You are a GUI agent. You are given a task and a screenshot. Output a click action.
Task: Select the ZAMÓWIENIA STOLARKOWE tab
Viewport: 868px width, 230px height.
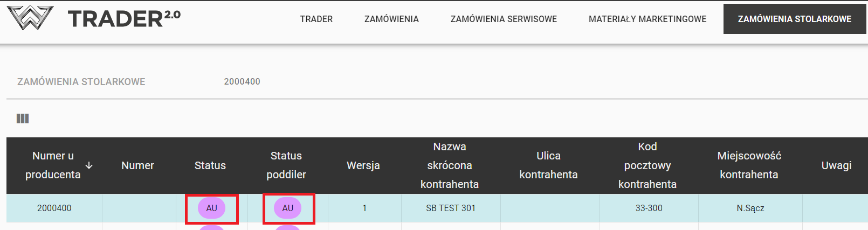pyautogui.click(x=794, y=19)
